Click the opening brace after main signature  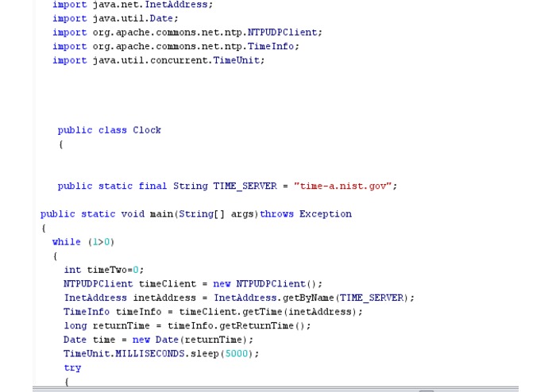(x=44, y=228)
